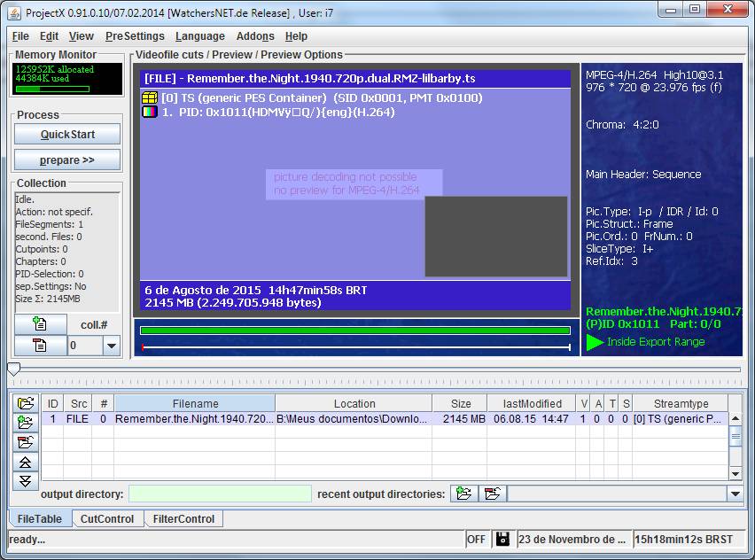Click the QuickStart button

[x=67, y=135]
